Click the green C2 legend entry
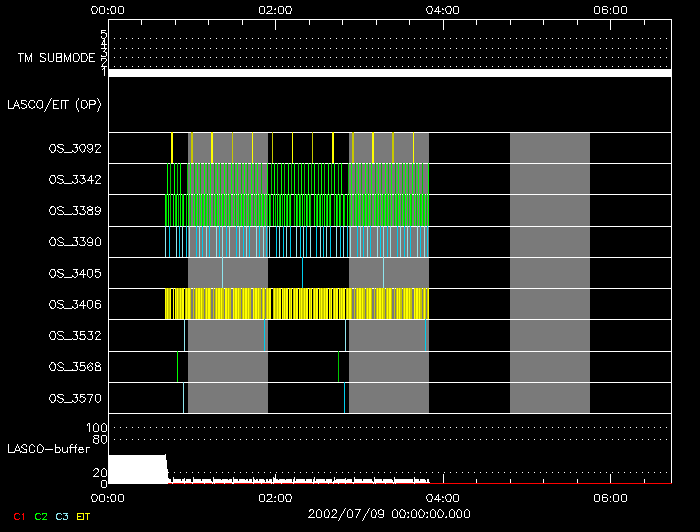This screenshot has width=700, height=532. coord(40,516)
